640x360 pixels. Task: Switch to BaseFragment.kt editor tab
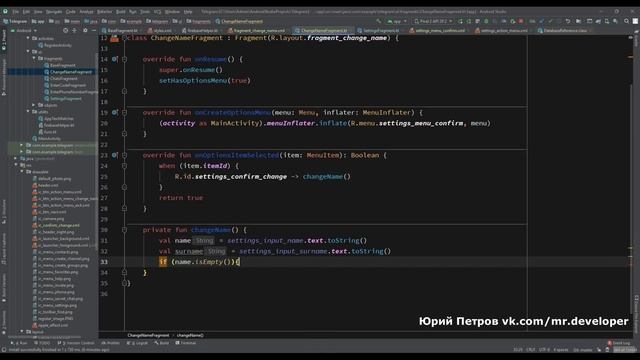122,31
